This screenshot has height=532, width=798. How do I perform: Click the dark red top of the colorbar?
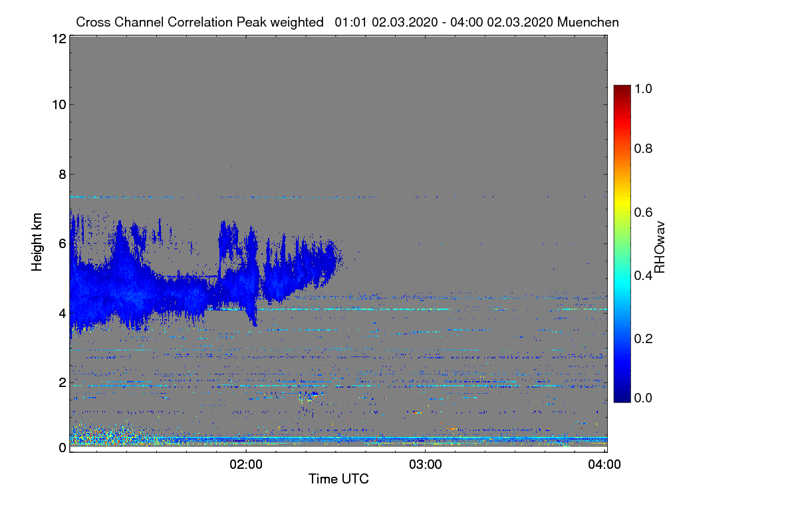621,90
